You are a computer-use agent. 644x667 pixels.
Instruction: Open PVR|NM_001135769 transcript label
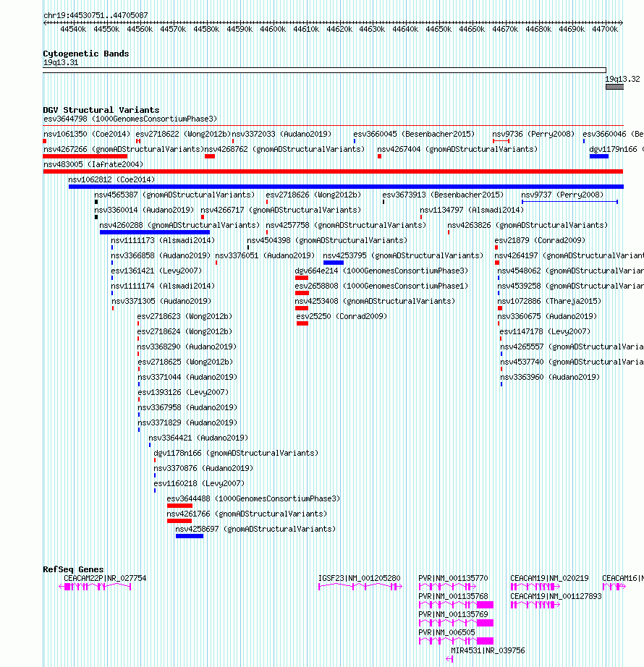click(453, 614)
